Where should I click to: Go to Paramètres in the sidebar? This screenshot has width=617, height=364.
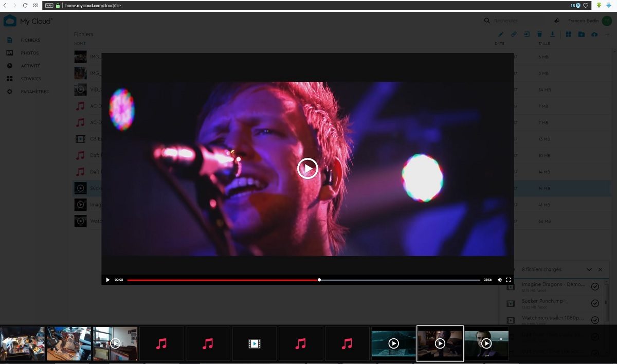34,92
